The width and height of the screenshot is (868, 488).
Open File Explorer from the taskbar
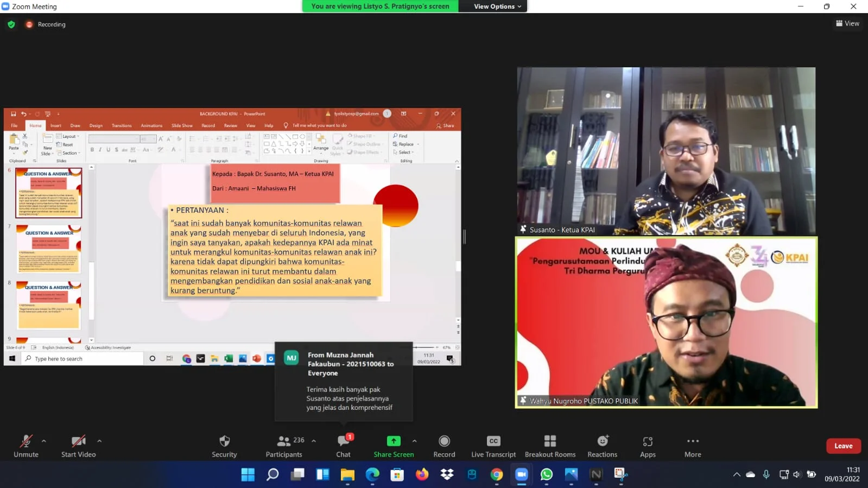(347, 474)
